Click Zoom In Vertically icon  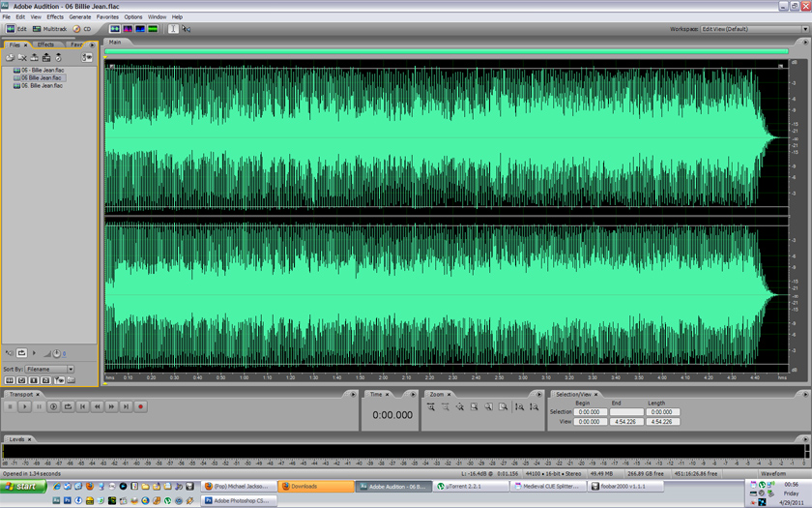coord(519,407)
